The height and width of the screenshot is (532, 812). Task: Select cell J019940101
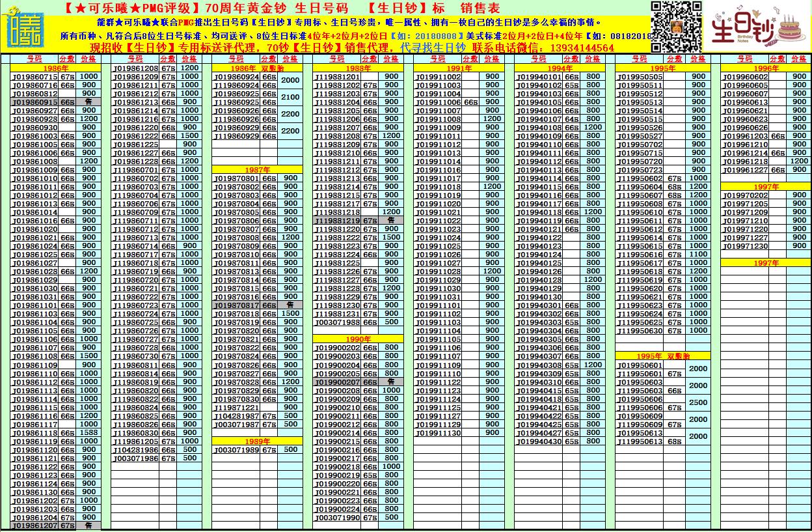pyautogui.click(x=539, y=77)
